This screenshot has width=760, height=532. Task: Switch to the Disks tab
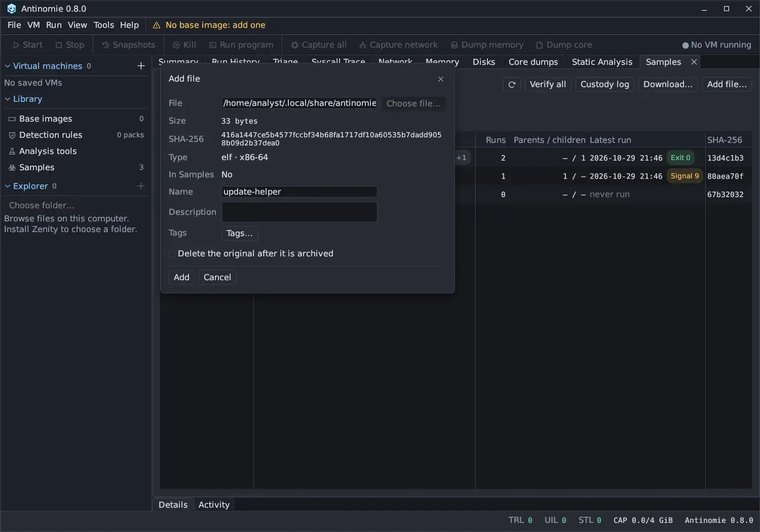click(x=484, y=62)
